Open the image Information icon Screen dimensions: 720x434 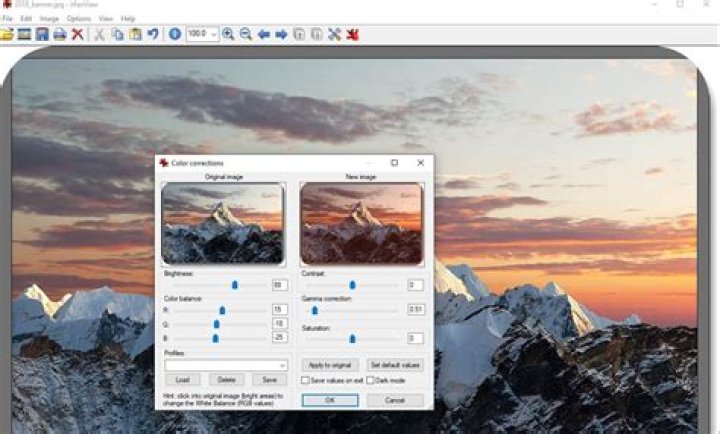tap(175, 34)
